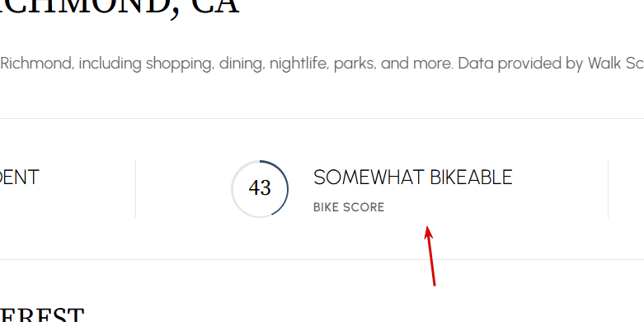Click the BIKE SCORE caption
The width and height of the screenshot is (644, 322).
(349, 207)
